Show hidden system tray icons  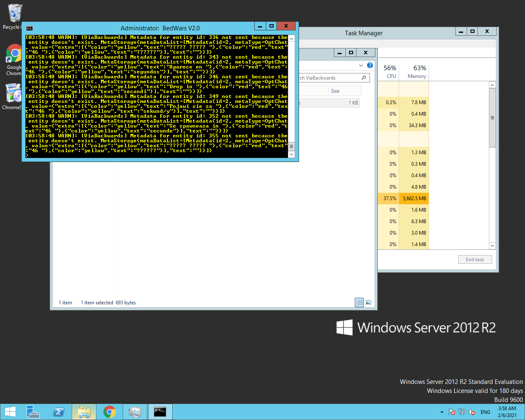[442, 412]
